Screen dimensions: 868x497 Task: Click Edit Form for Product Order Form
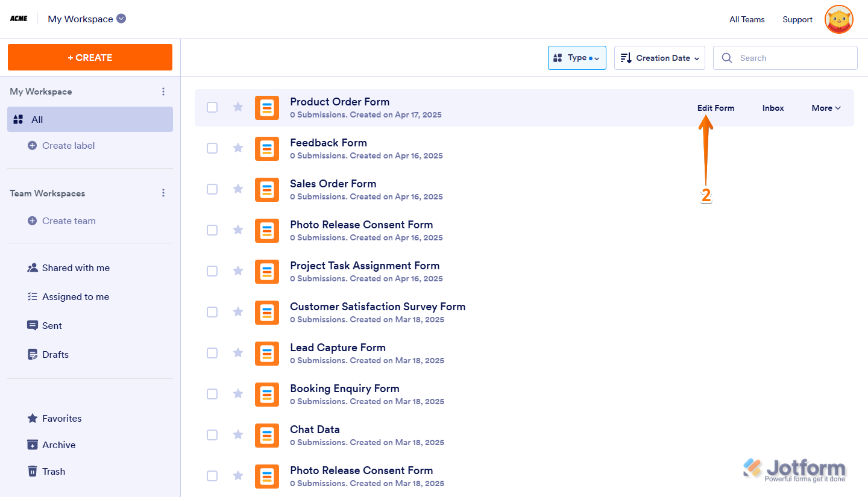click(x=715, y=108)
